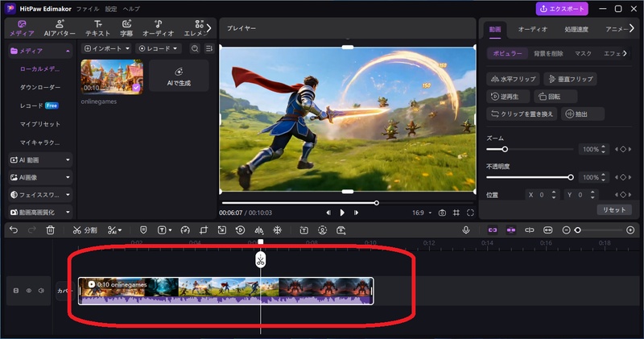Search media with magnifier icon
The width and height of the screenshot is (644, 339).
tap(195, 48)
